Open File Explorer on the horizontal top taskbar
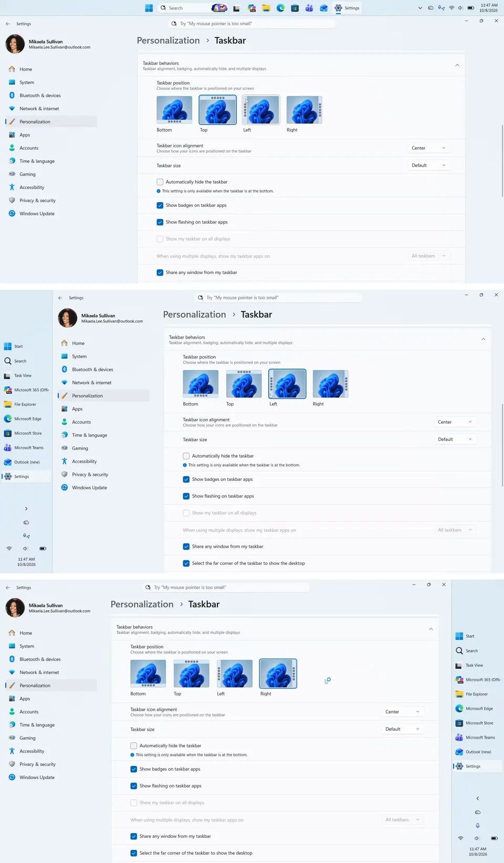This screenshot has width=504, height=863. pos(266,8)
